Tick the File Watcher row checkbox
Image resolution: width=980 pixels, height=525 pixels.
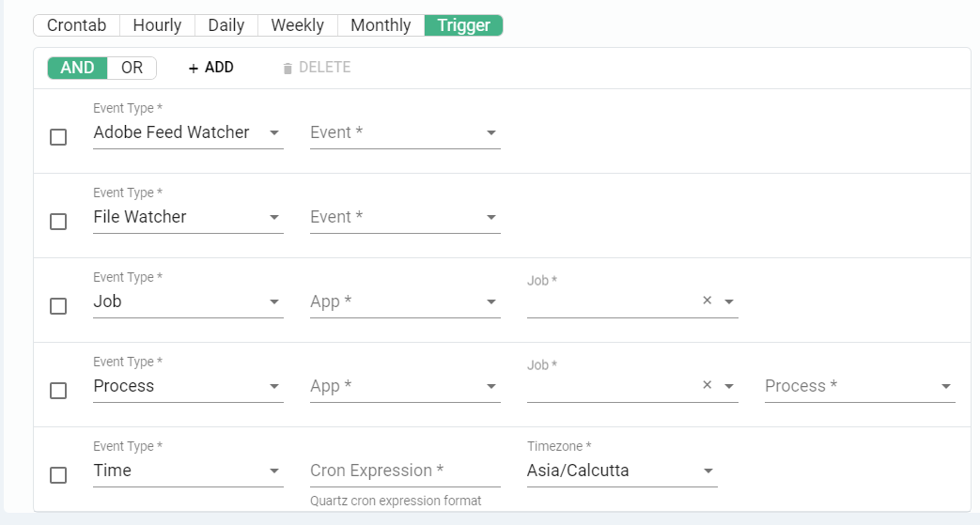[x=58, y=222]
